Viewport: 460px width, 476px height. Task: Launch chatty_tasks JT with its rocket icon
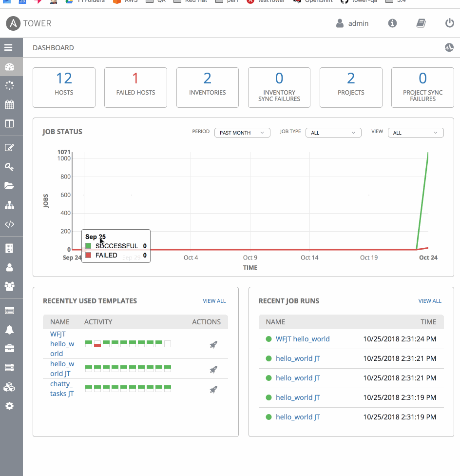[x=213, y=390]
